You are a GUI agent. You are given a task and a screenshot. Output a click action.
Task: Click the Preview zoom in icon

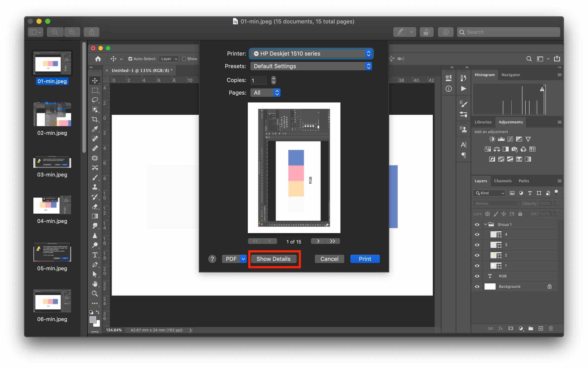(72, 32)
